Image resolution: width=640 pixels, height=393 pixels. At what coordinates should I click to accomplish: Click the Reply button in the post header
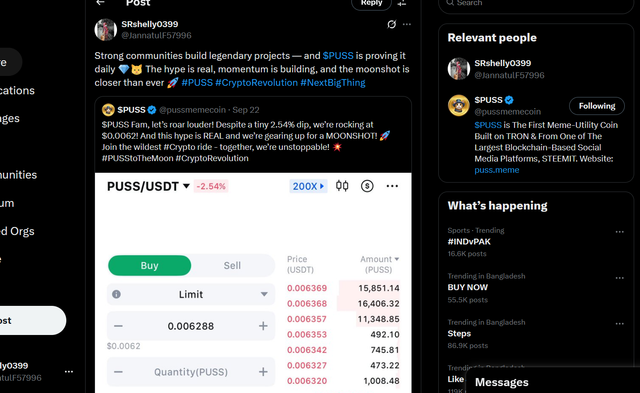click(371, 3)
